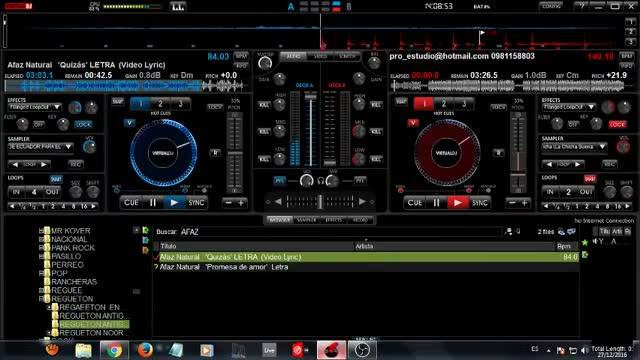Click the CUE button on the left deck
The width and height of the screenshot is (640, 360).
click(x=131, y=202)
